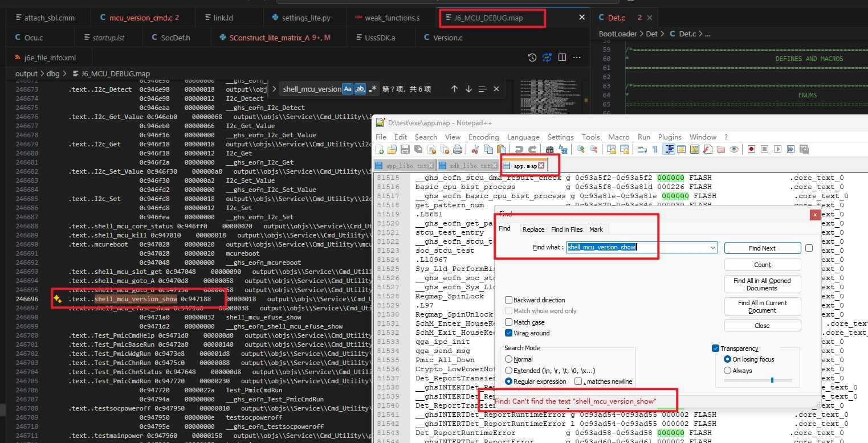Click the Print icon in Notepad++ toolbar

[x=457, y=149]
